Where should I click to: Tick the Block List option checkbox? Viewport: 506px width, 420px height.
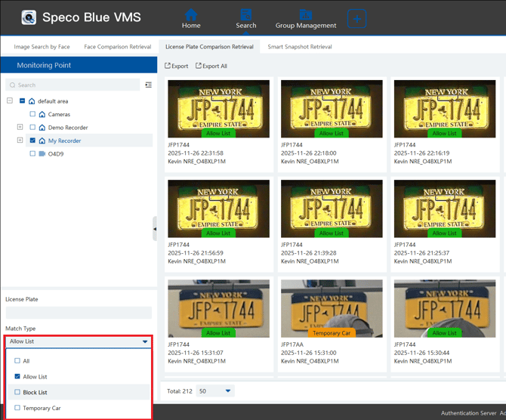pos(17,392)
